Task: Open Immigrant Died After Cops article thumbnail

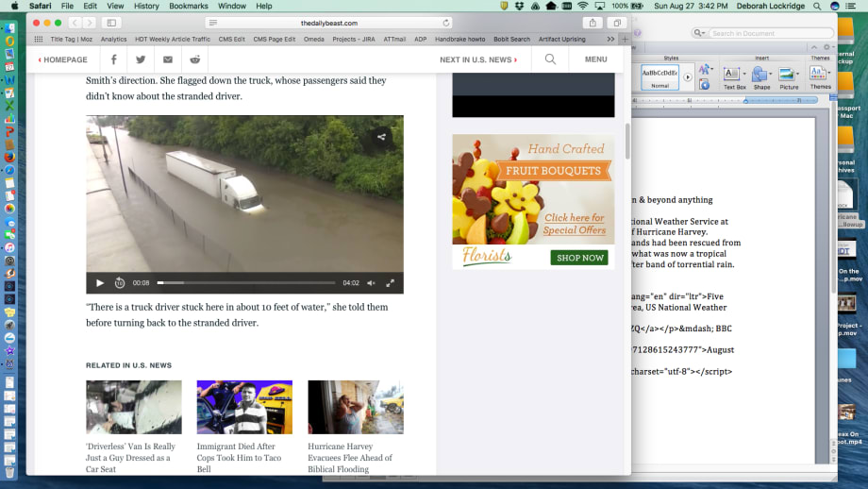Action: pyautogui.click(x=244, y=407)
